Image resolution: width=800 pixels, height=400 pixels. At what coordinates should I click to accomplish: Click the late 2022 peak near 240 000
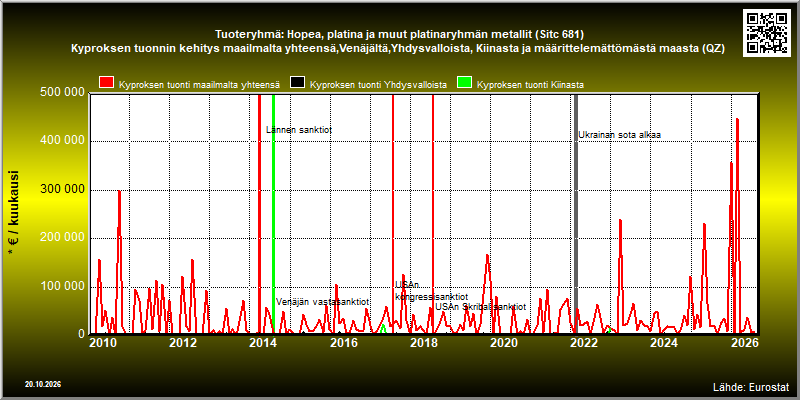pyautogui.click(x=620, y=220)
